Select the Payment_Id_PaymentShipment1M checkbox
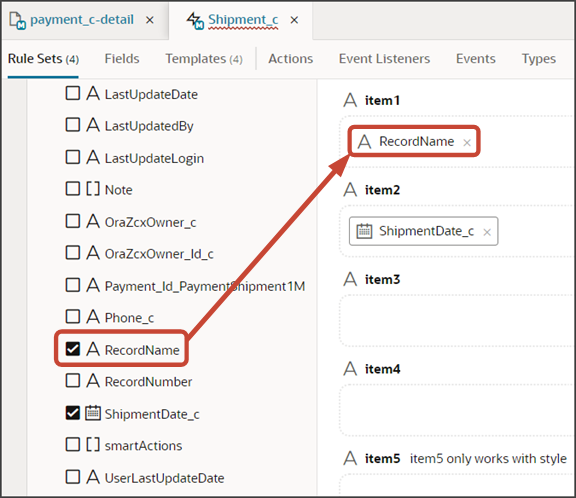The image size is (576, 498). 73,285
